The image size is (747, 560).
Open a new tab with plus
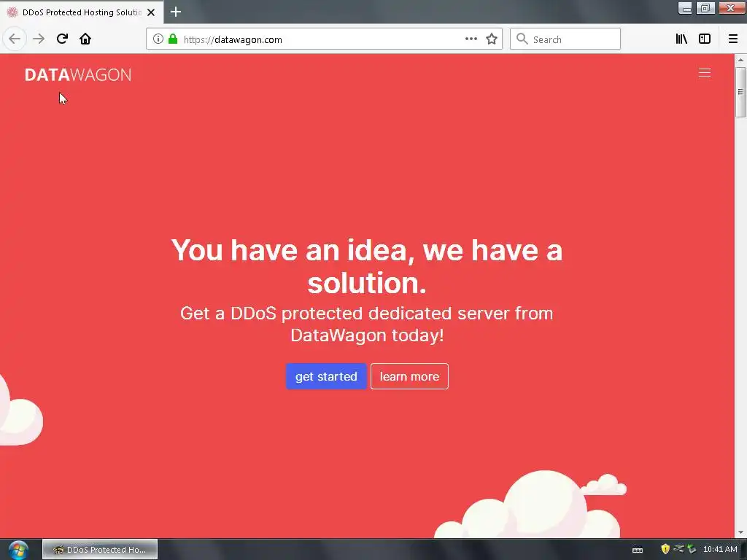click(x=176, y=12)
